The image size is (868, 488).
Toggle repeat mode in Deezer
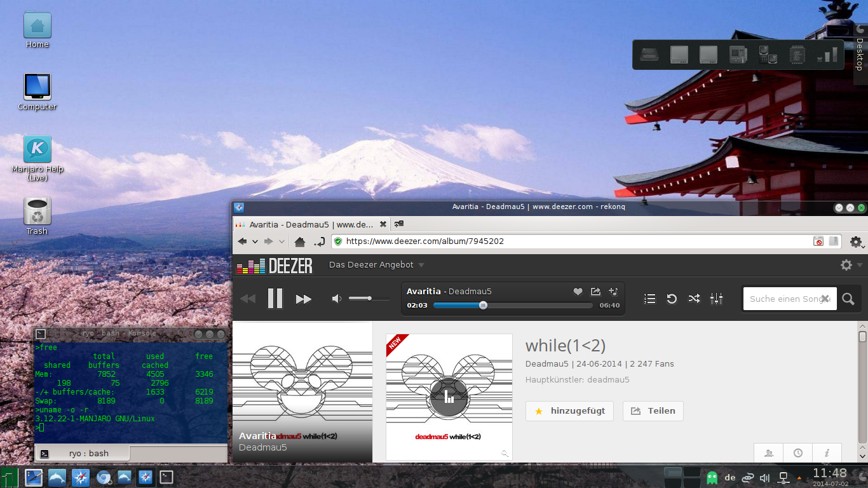tap(672, 299)
